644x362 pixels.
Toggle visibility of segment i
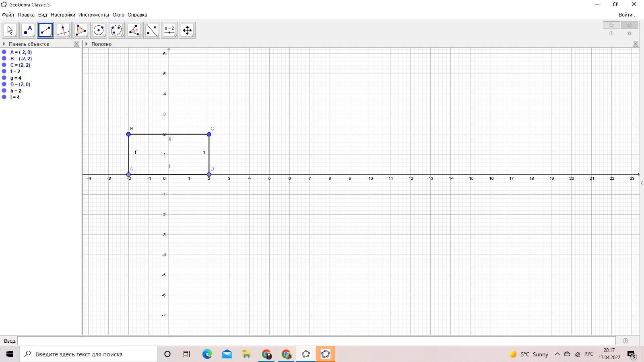coord(4,97)
